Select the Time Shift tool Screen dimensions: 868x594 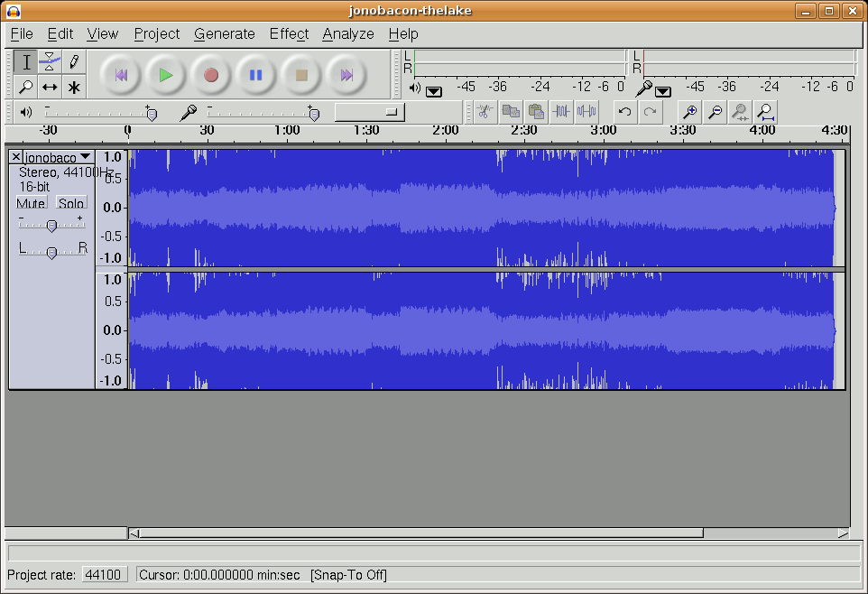[x=50, y=87]
